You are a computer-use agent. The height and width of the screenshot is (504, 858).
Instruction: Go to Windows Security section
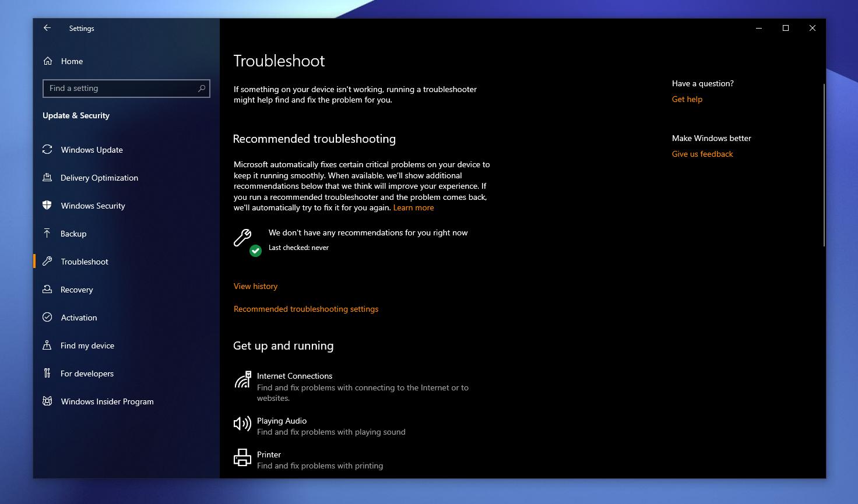[x=93, y=206]
